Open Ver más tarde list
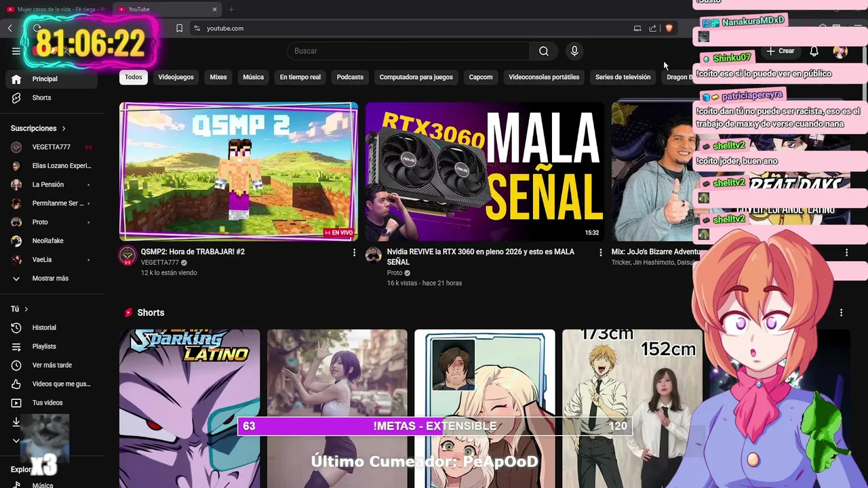This screenshot has width=868, height=488. click(52, 365)
